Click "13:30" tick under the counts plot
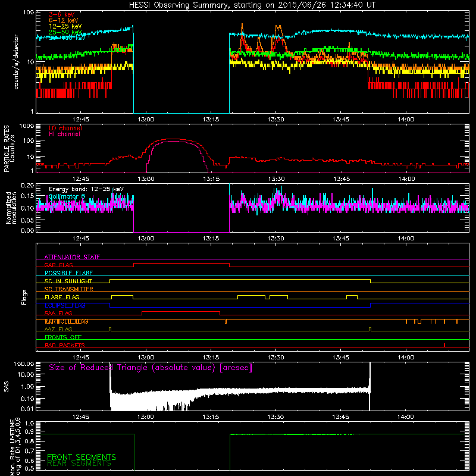The height and width of the screenshot is (476, 476). point(275,120)
